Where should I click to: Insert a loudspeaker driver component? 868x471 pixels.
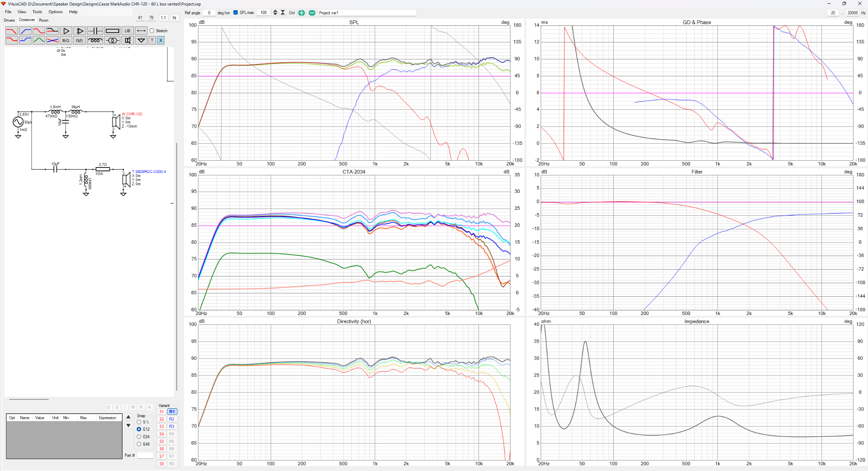[128, 40]
